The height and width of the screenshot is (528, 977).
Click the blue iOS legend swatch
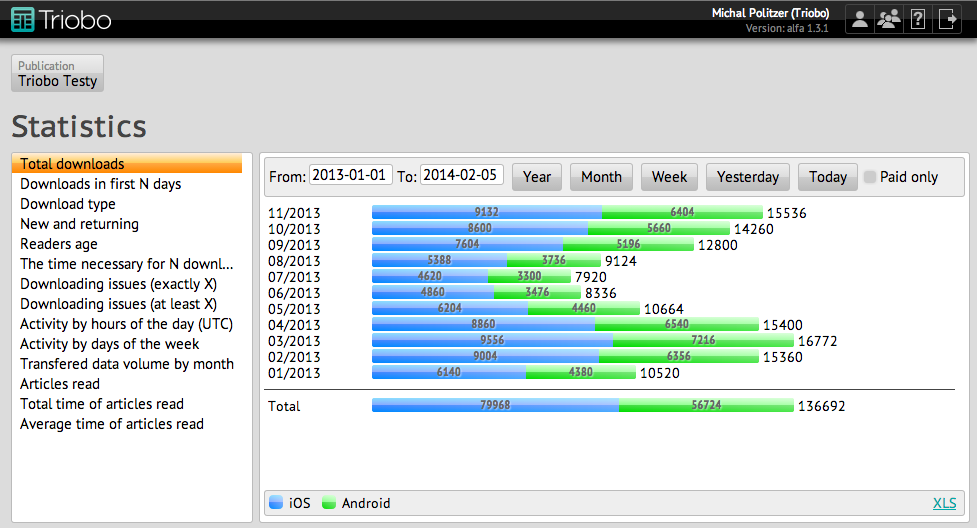[276, 503]
